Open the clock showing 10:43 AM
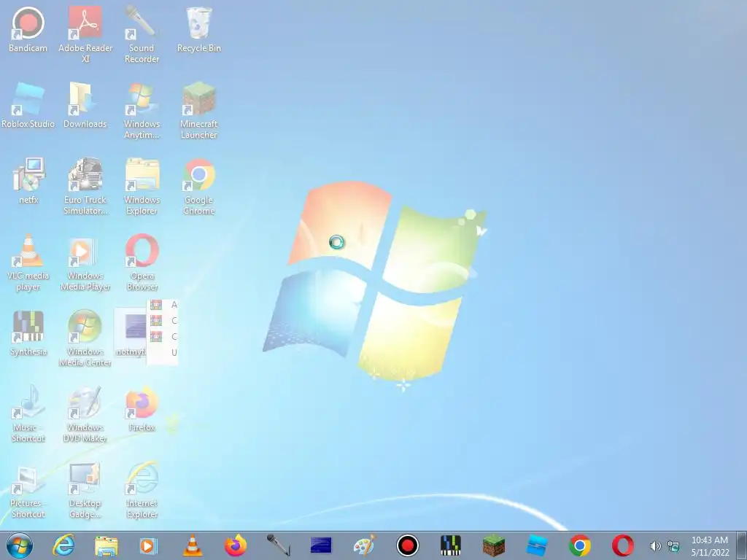This screenshot has width=747, height=560. coord(710,545)
